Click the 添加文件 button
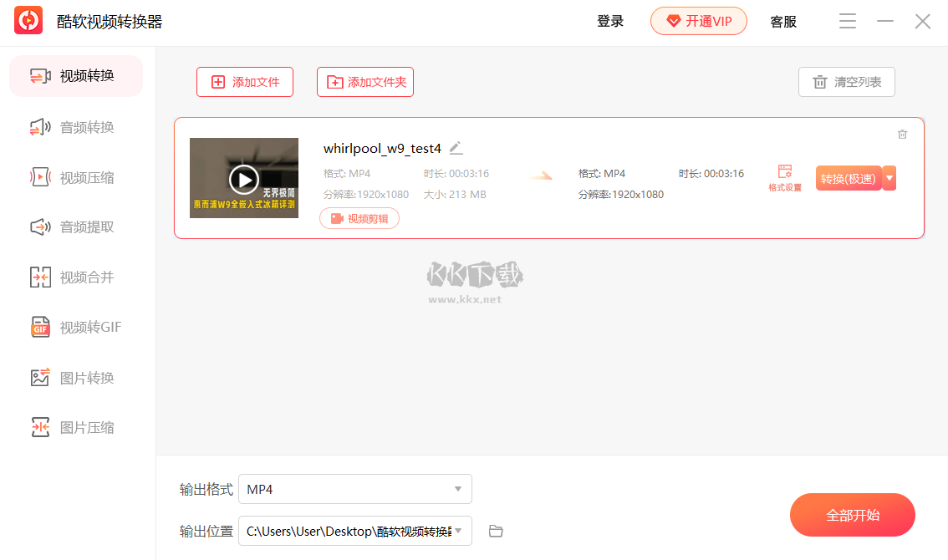Viewport: 948px width, 560px height. (x=245, y=82)
